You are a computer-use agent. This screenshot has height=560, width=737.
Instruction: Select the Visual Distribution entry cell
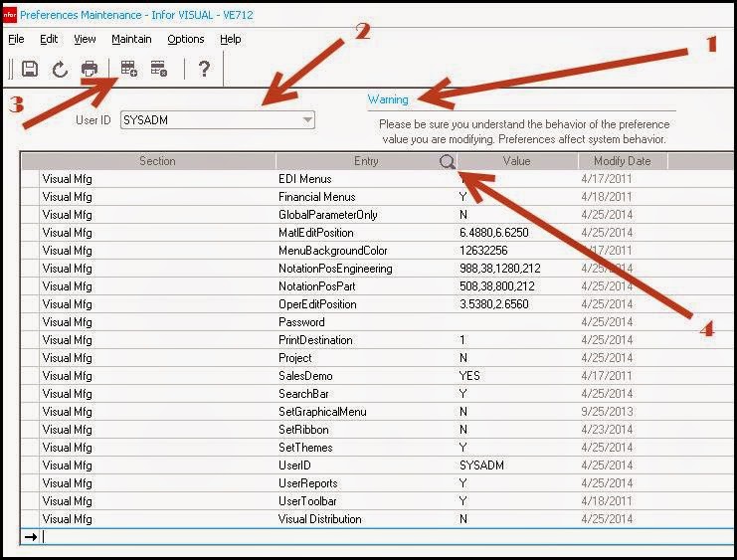(x=366, y=518)
